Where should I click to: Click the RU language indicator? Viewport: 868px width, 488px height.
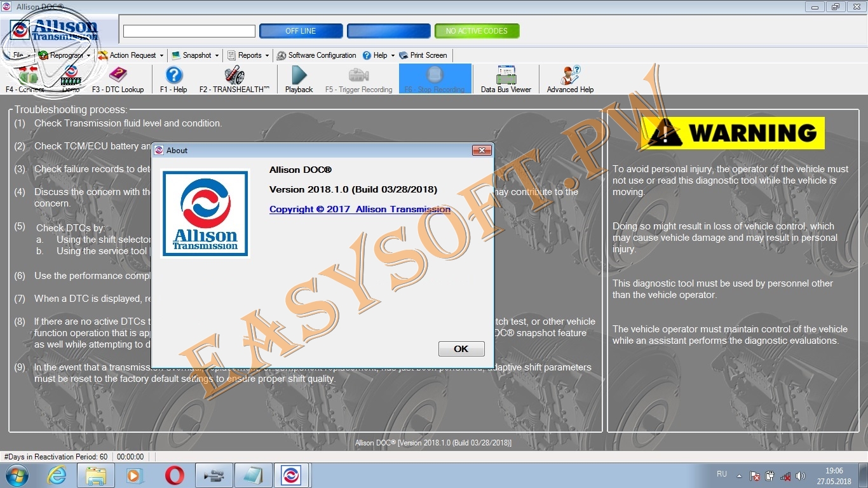(721, 474)
